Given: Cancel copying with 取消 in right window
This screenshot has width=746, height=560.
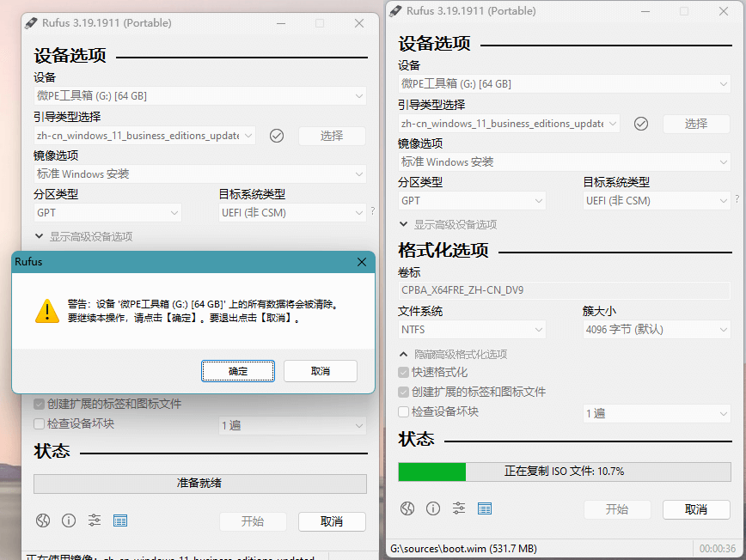Looking at the screenshot, I should point(696,509).
